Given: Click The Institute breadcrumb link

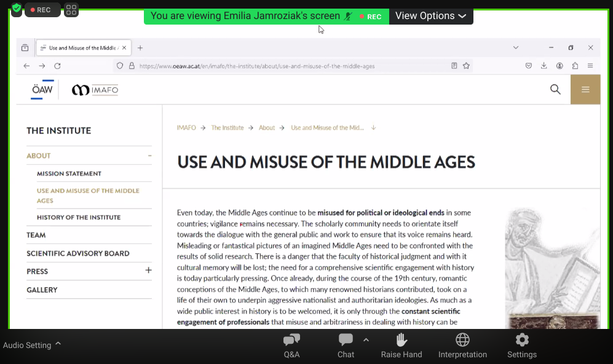Looking at the screenshot, I should (x=227, y=128).
